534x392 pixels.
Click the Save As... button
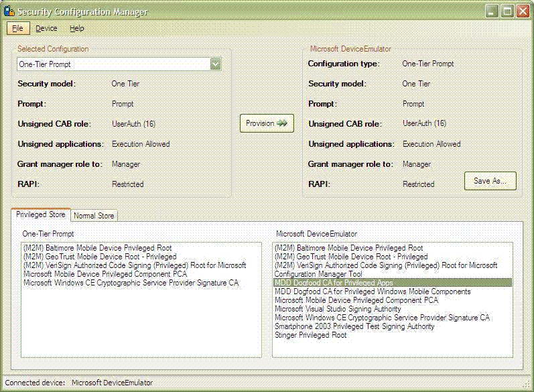pyautogui.click(x=490, y=181)
